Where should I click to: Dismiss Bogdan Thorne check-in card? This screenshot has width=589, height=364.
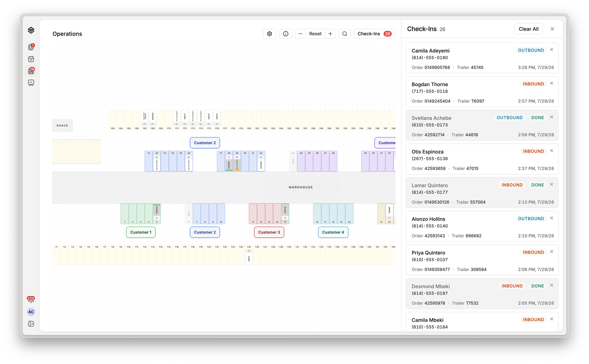552,83
